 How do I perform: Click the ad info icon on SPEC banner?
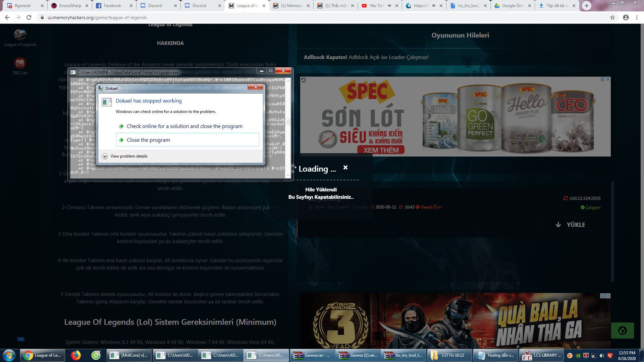[x=603, y=79]
